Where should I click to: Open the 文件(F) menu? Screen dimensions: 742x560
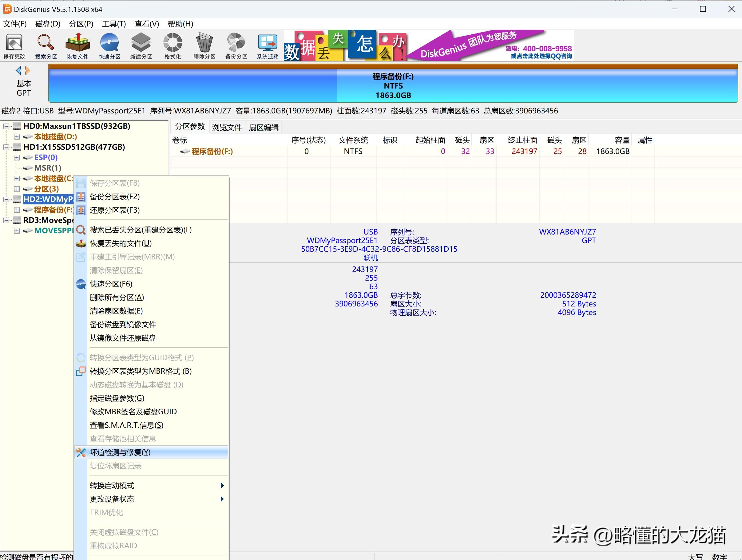coord(15,24)
